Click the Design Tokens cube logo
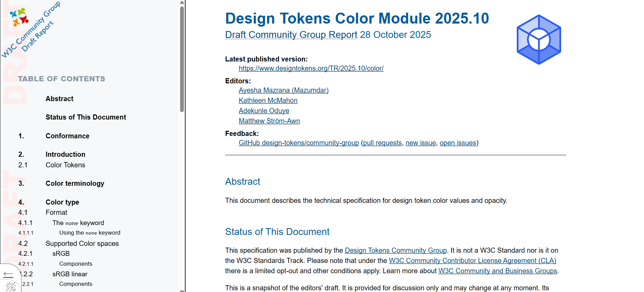The width and height of the screenshot is (644, 292). click(539, 40)
